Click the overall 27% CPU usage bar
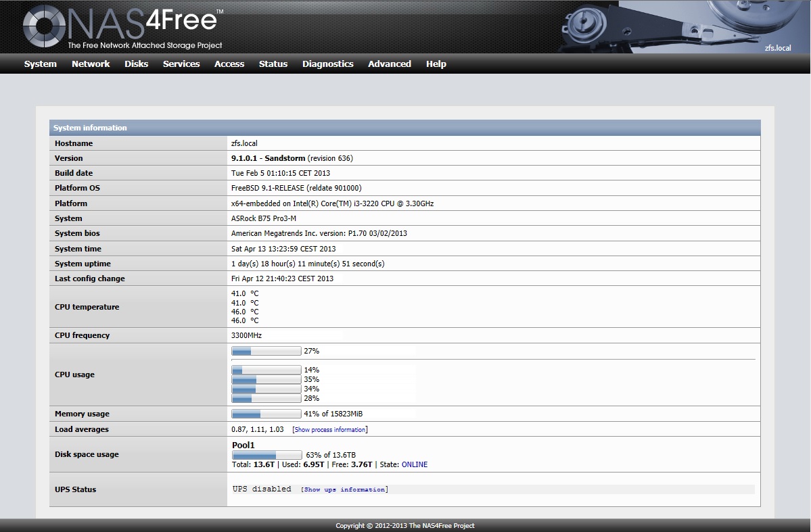Viewport: 811px width, 532px height. (267, 352)
